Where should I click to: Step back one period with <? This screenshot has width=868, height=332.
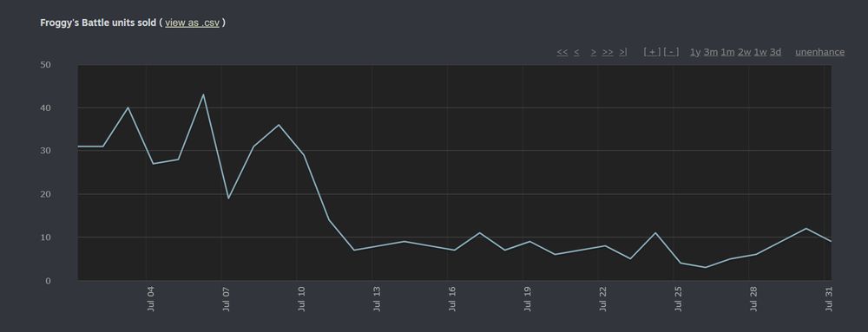click(x=576, y=52)
